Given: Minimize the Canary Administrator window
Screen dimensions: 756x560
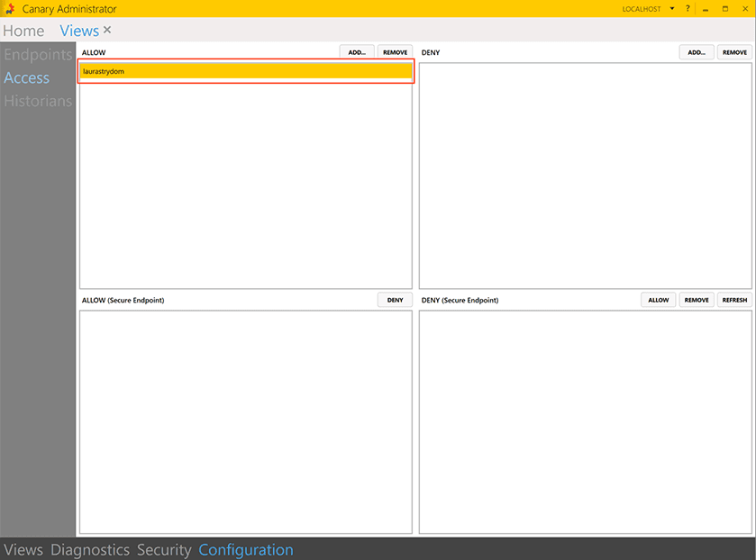Looking at the screenshot, I should (706, 9).
